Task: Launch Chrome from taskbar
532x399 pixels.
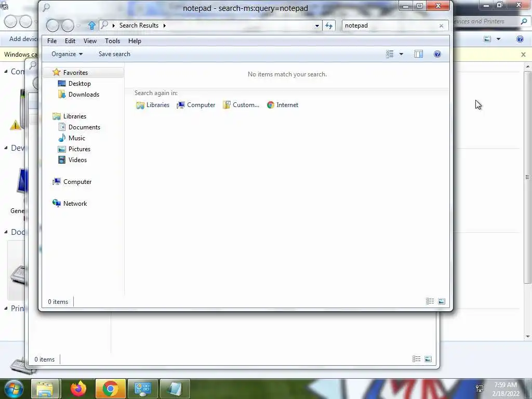Action: coord(110,389)
